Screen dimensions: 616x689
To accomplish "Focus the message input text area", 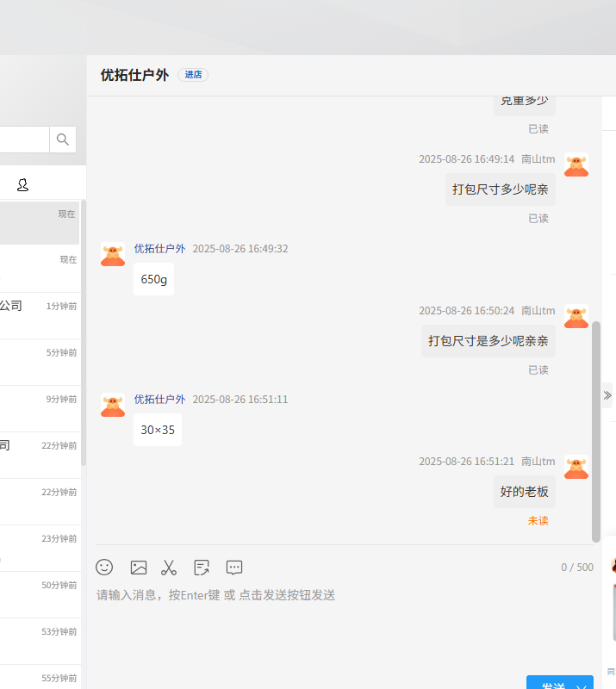I will (x=345, y=624).
